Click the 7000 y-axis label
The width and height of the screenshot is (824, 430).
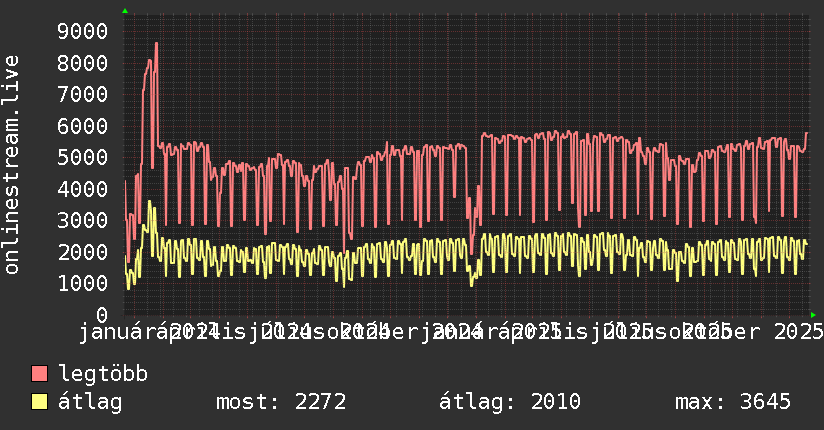click(83, 95)
